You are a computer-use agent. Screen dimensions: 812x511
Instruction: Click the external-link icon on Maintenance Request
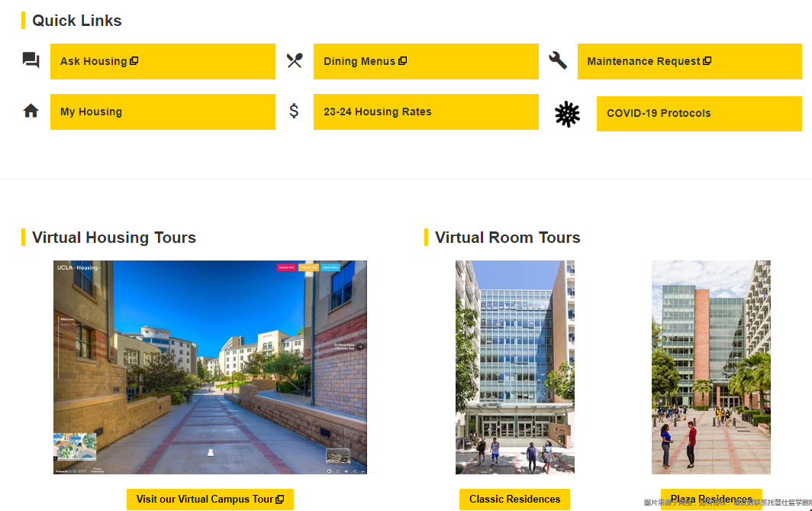pos(707,60)
